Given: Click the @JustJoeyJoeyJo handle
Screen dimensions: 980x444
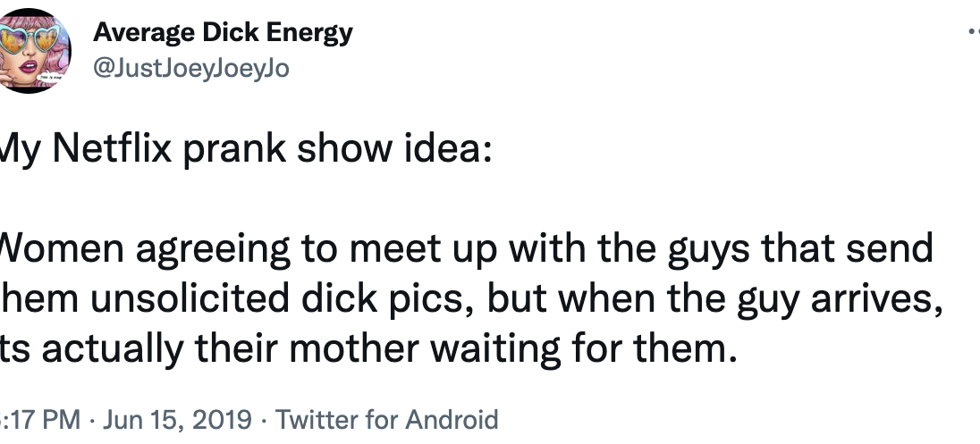Looking at the screenshot, I should coord(190,68).
